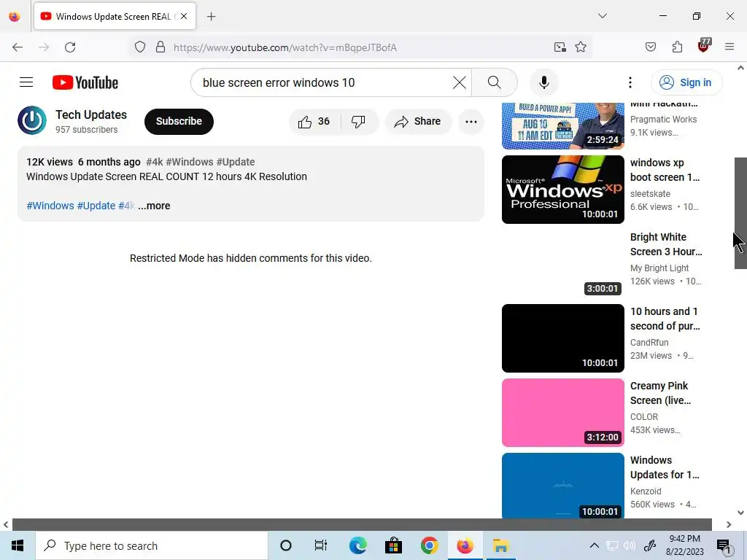747x560 pixels.
Task: Open the uBlock Origin extension icon
Action: [704, 46]
